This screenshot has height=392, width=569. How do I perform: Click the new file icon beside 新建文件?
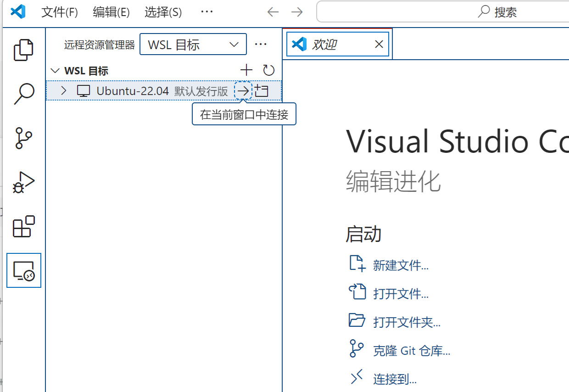click(357, 264)
